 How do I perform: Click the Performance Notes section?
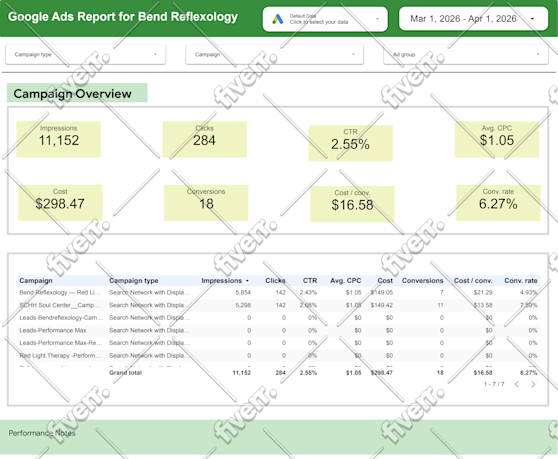pyautogui.click(x=279, y=437)
